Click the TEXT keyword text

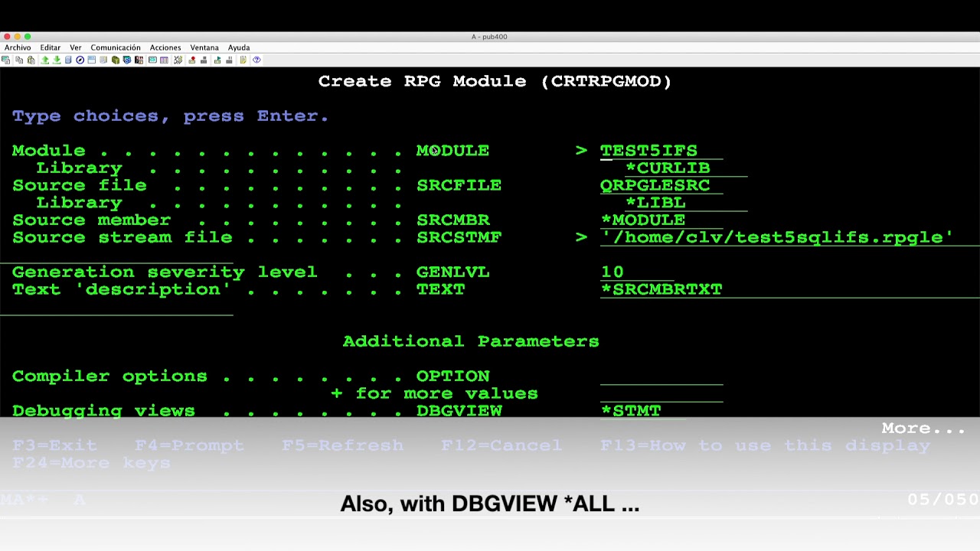[441, 289]
